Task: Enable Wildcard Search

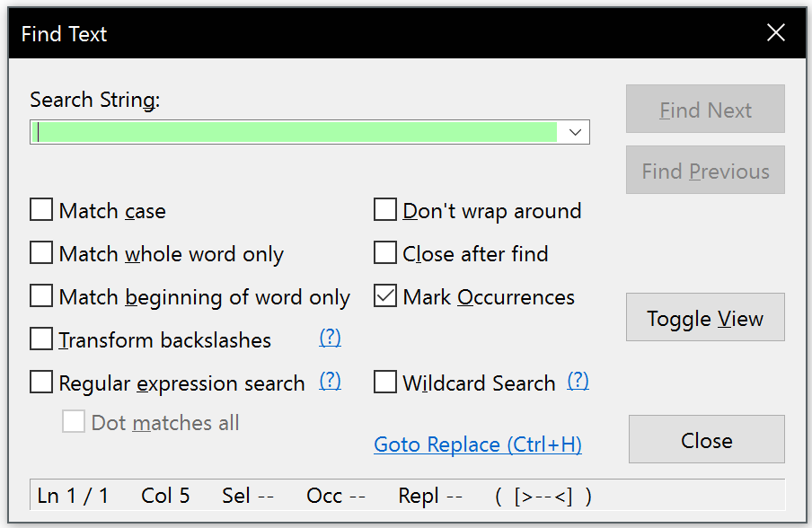Action: tap(384, 382)
